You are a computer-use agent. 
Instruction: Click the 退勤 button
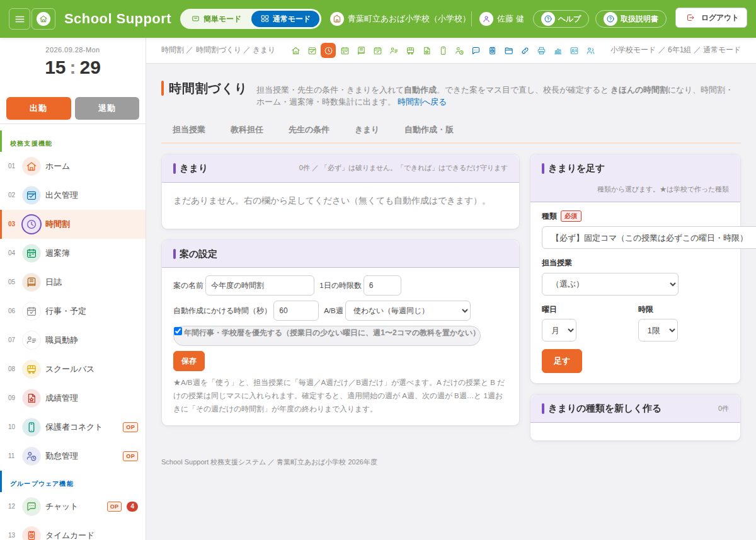pos(107,108)
